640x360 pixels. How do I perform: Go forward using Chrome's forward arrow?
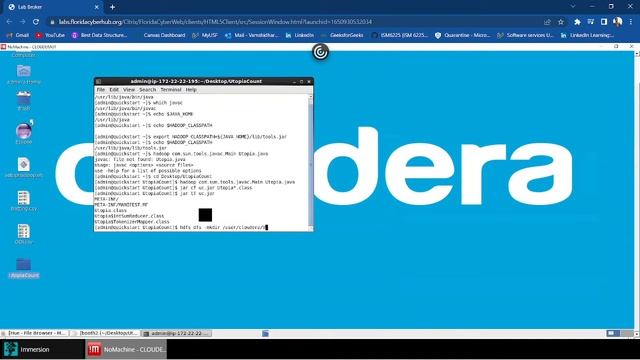(22, 22)
